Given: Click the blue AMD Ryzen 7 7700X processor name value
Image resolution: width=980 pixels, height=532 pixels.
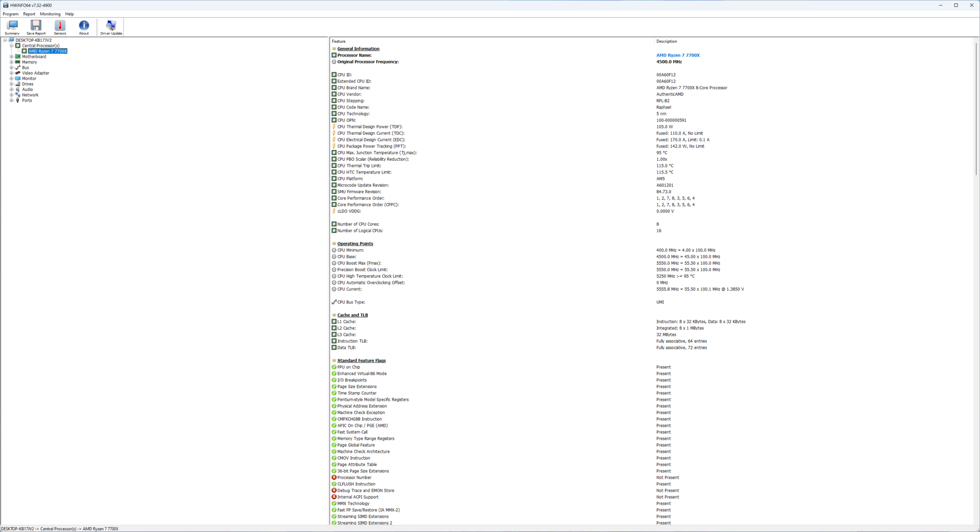Looking at the screenshot, I should pyautogui.click(x=678, y=55).
